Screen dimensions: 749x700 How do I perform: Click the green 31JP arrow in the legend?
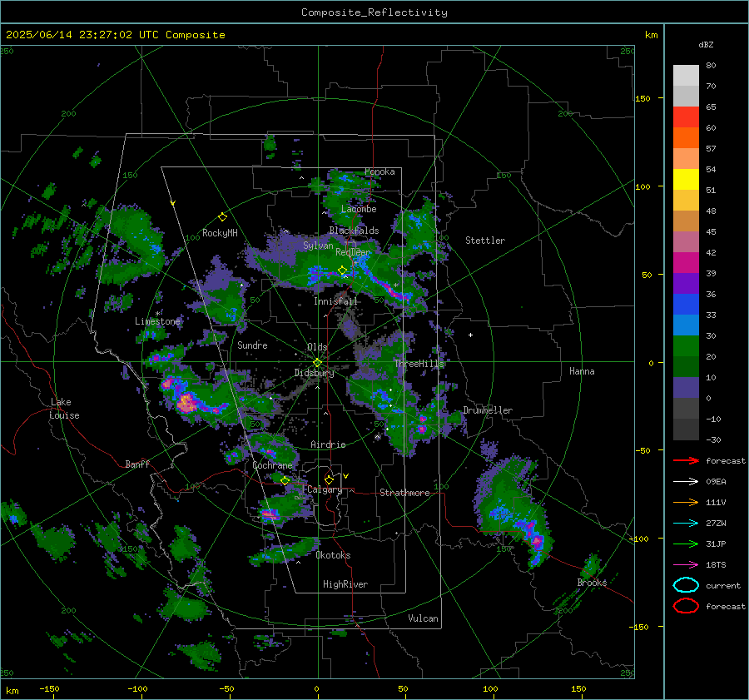pyautogui.click(x=686, y=544)
